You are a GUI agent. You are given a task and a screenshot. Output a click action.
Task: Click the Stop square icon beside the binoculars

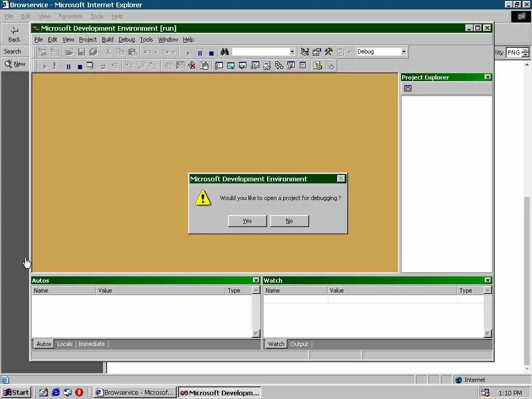211,53
